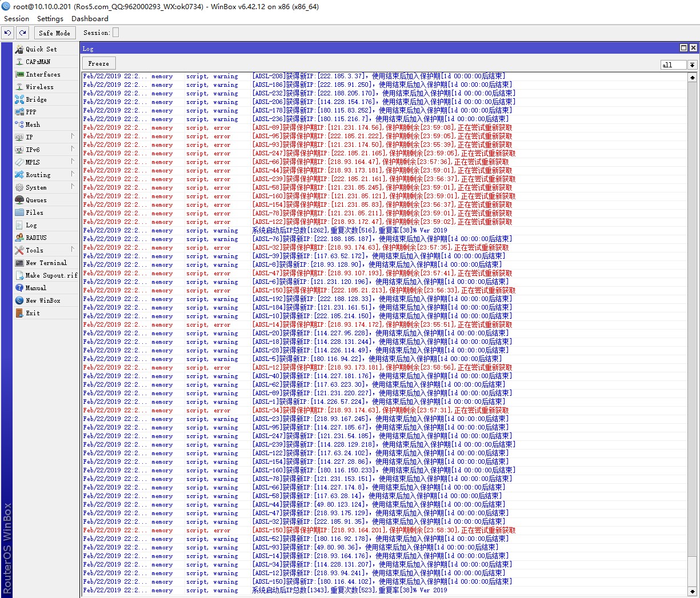Click Exit icon in sidebar
The image size is (700, 598).
pos(19,313)
